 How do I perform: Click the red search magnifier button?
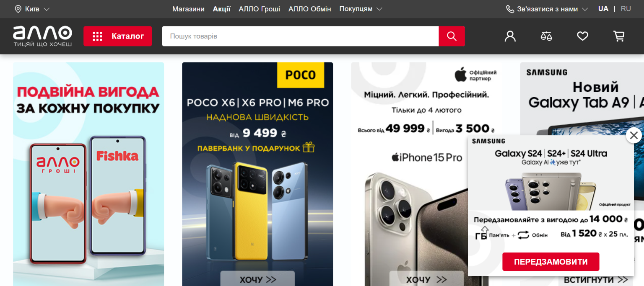pyautogui.click(x=452, y=36)
